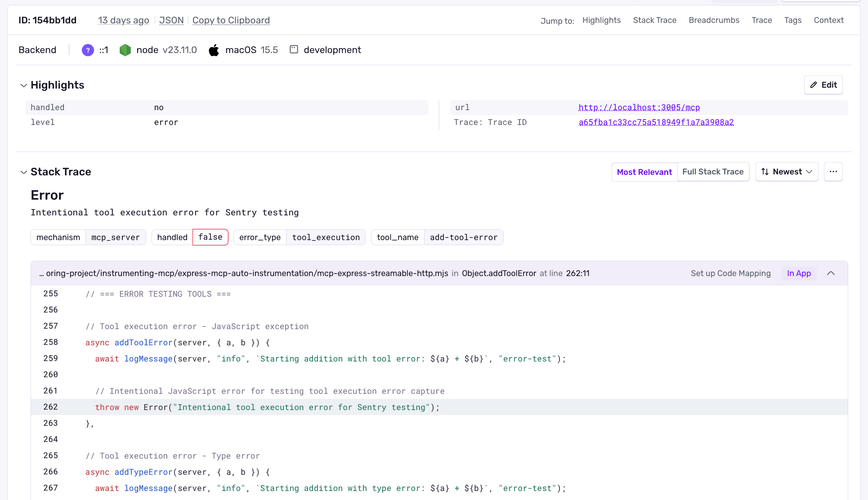This screenshot has height=500, width=868.
Task: Select the Most Relevant view
Action: click(644, 172)
